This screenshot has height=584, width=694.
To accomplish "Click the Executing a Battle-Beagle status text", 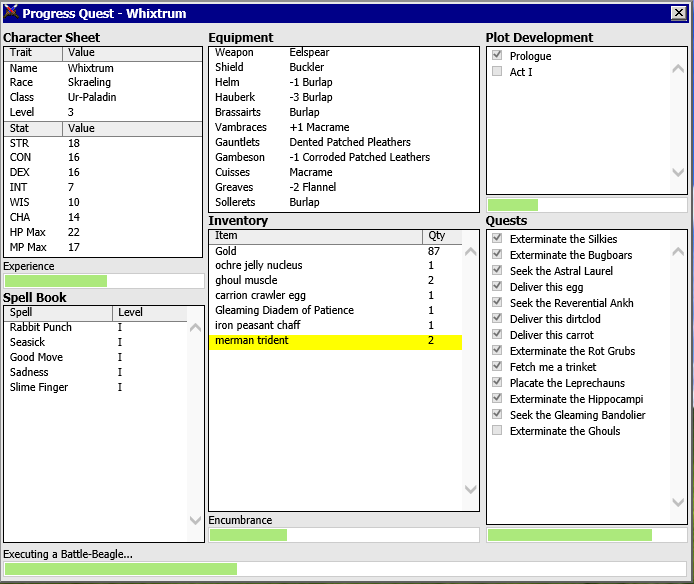I will click(x=68, y=554).
